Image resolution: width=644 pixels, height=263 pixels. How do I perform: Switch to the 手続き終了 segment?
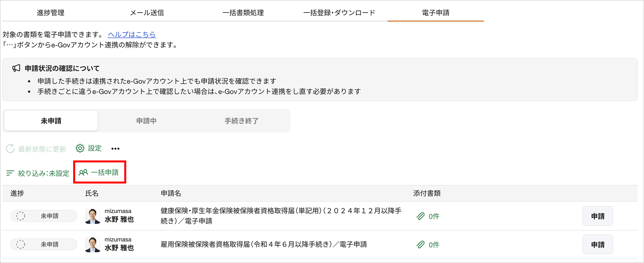pyautogui.click(x=241, y=121)
